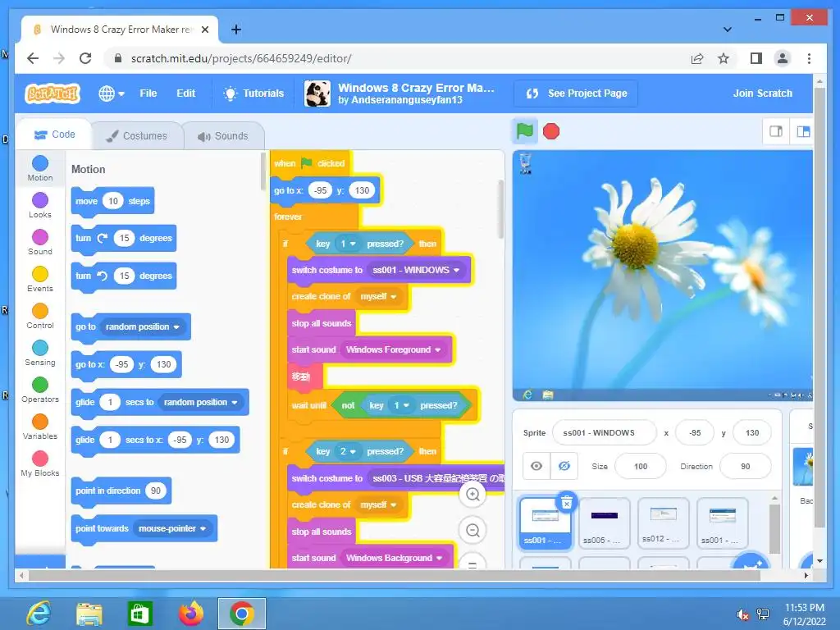Go back in Chrome browser
This screenshot has height=630, width=840.
(33, 58)
